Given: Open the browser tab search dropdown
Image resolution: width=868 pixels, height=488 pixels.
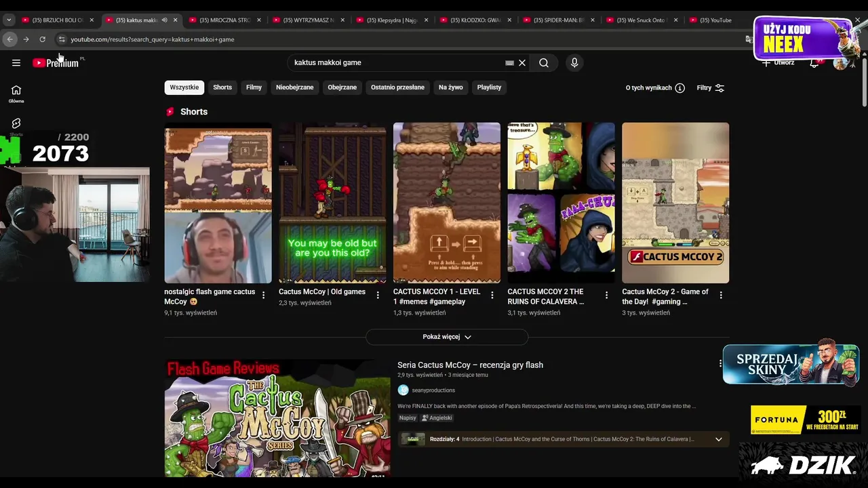Looking at the screenshot, I should coord(9,20).
